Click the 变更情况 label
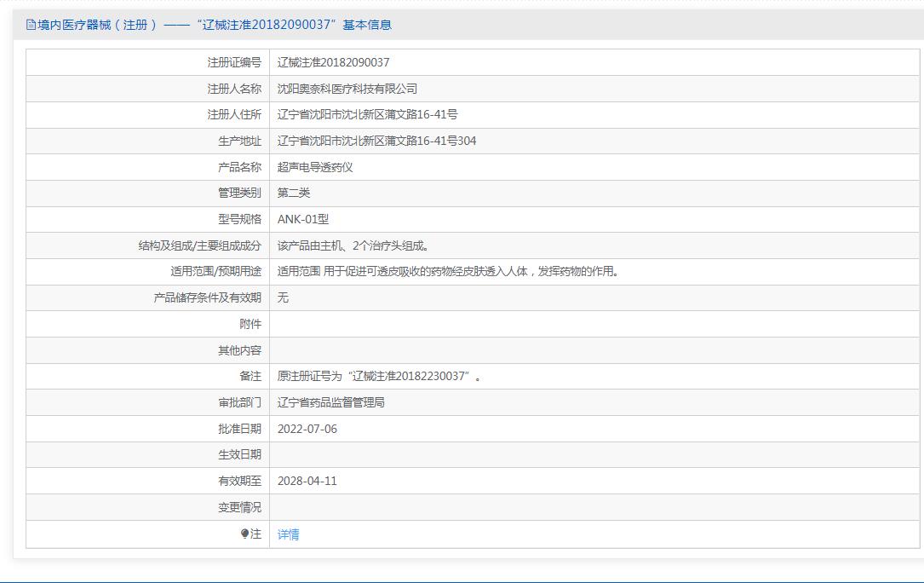 click(239, 507)
